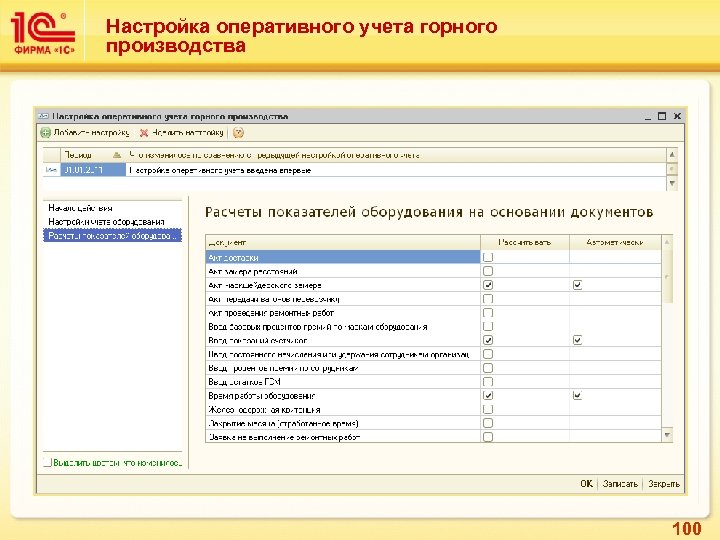Image resolution: width=720 pixels, height=540 pixels.
Task: Click the red X 'Удалить настройку' icon
Action: pyautogui.click(x=144, y=133)
